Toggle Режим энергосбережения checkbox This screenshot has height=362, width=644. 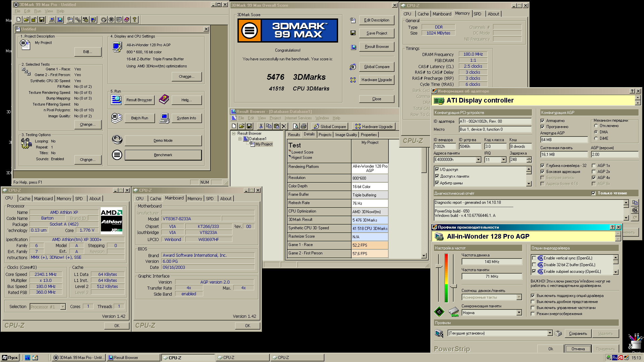[533, 314]
